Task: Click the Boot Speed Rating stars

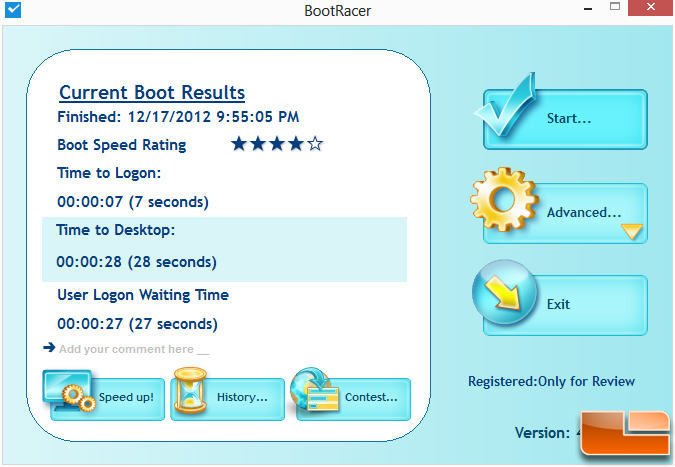Action: (x=276, y=144)
